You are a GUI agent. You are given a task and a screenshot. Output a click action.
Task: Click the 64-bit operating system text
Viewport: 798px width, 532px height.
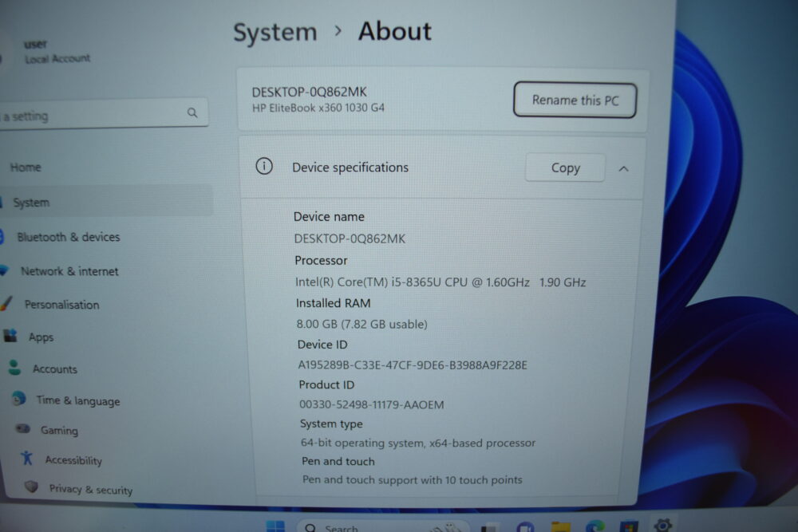coord(418,443)
